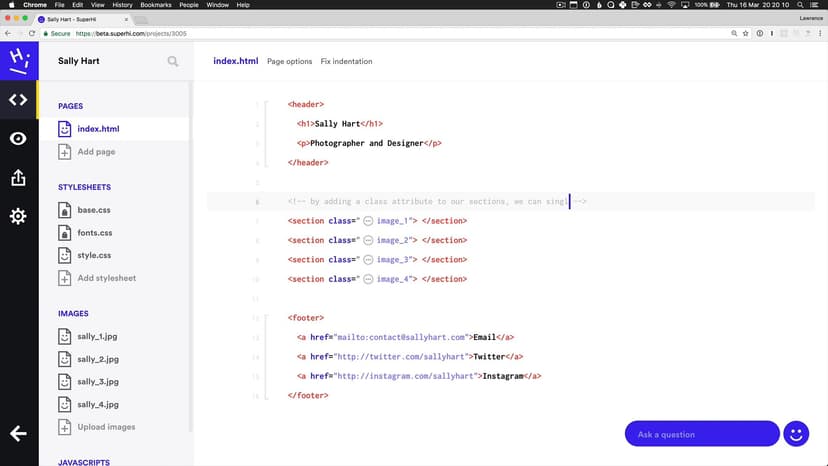Expand the collapsed class value on image_4
828x466 pixels.
click(368, 279)
